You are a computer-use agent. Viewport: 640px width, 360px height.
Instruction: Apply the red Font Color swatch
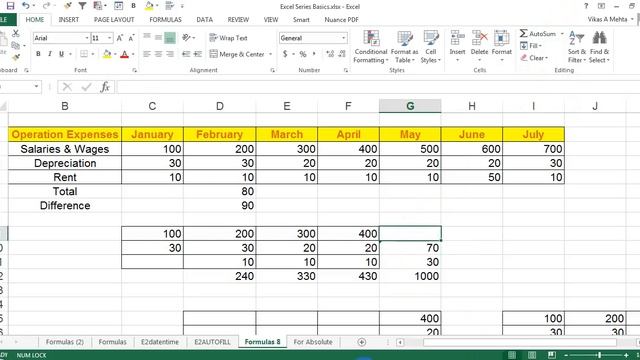tap(124, 54)
